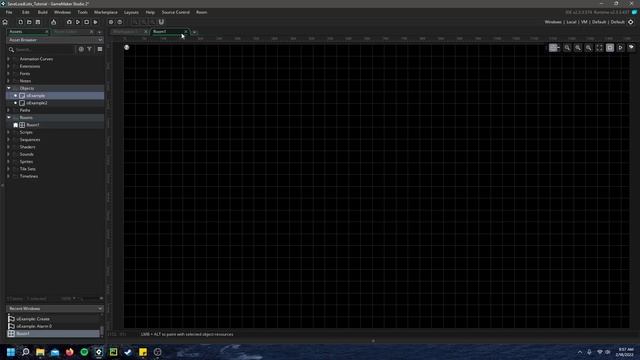Close the Room1 editor tab
Screen dimensions: 640x360
click(x=186, y=31)
